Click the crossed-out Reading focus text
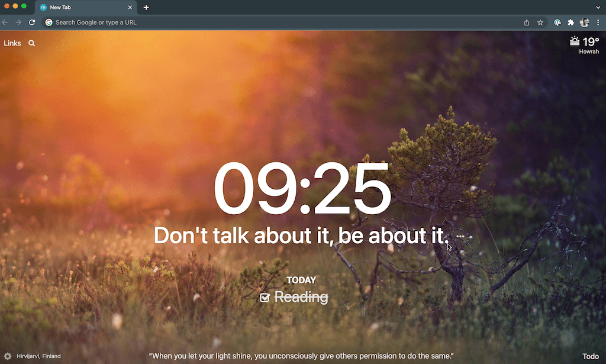The image size is (606, 364). pyautogui.click(x=301, y=297)
